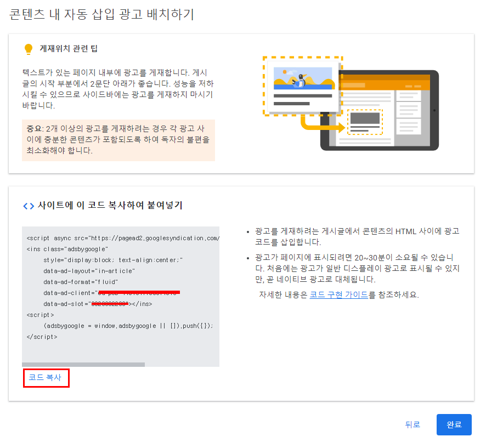
Task: Click the blue 완료 button
Action: 454,424
